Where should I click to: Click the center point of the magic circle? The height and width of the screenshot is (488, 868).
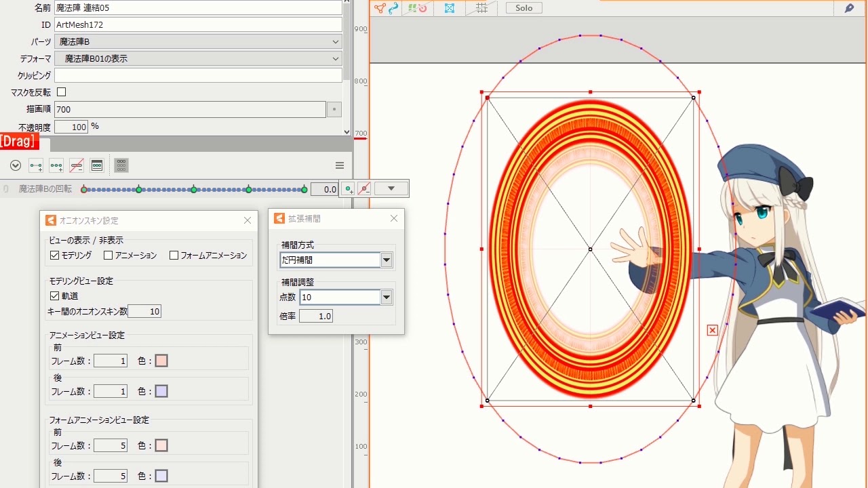tap(590, 249)
